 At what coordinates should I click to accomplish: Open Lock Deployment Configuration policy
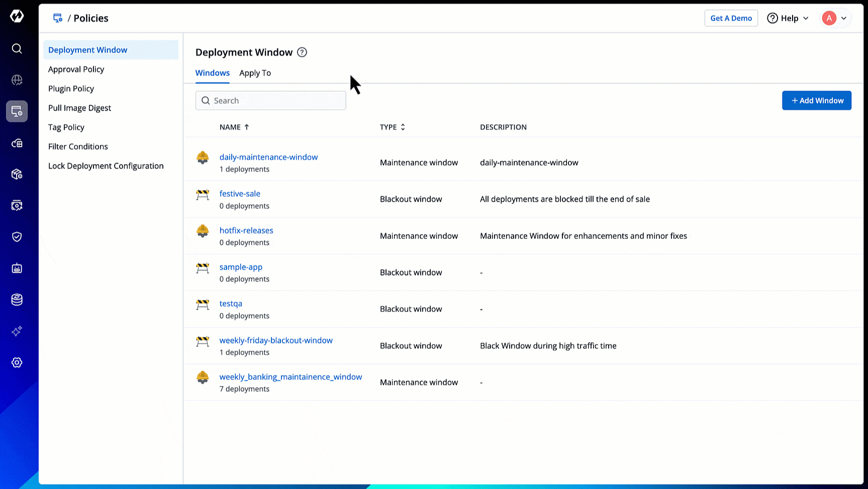pos(106,166)
